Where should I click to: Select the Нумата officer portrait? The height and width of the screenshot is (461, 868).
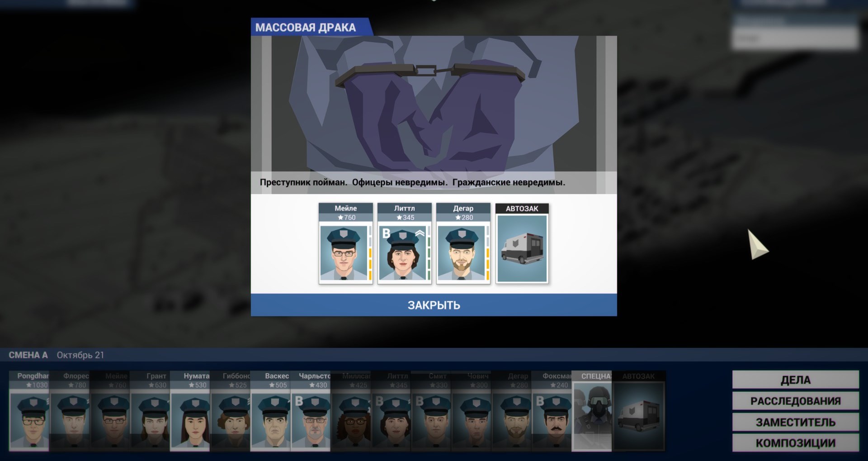click(x=190, y=411)
